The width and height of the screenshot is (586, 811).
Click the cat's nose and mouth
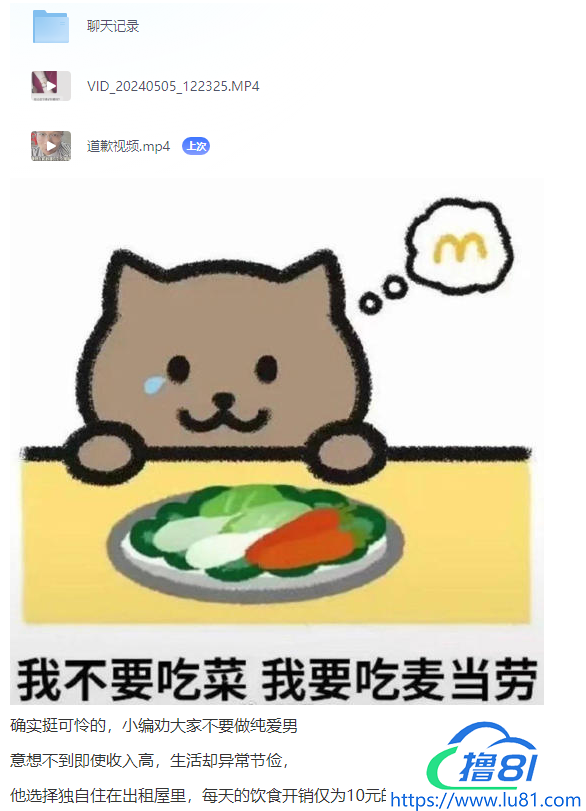point(223,413)
